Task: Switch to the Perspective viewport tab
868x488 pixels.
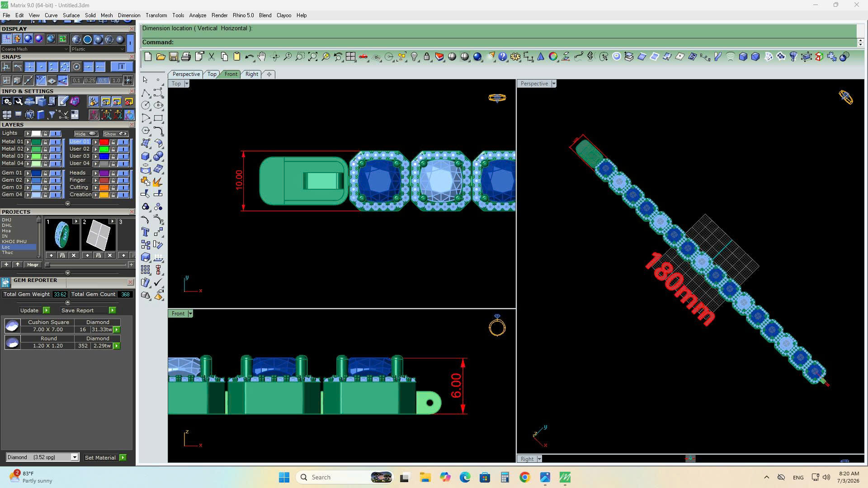Action: tap(186, 74)
